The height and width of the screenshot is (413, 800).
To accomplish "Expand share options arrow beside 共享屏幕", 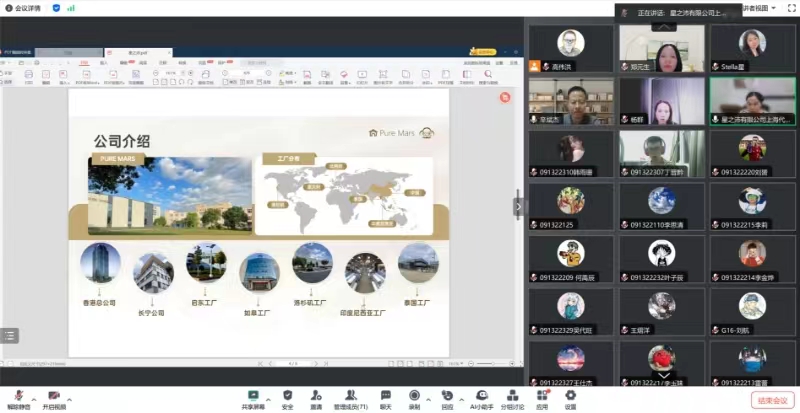I will pyautogui.click(x=268, y=394).
